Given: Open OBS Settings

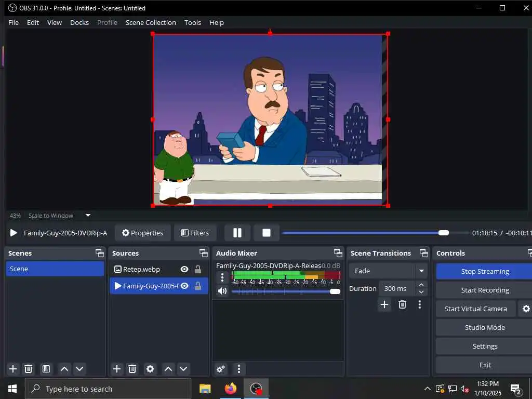Looking at the screenshot, I should point(485,346).
